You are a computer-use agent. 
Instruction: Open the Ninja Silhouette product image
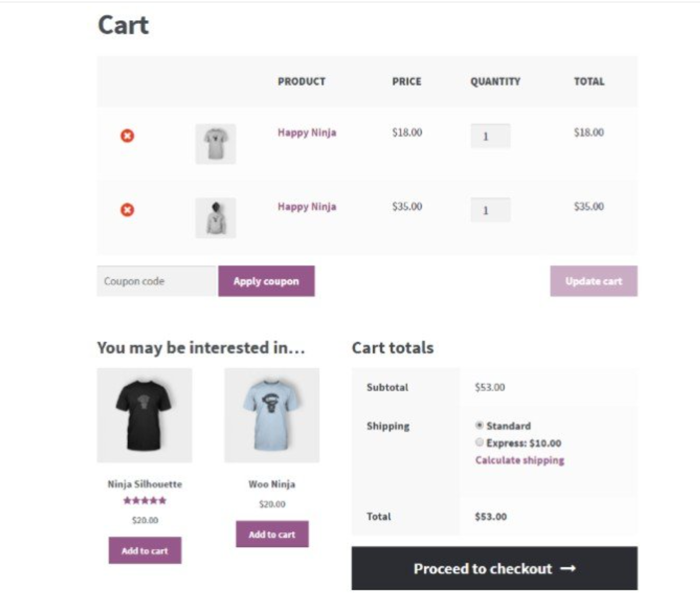(x=144, y=415)
